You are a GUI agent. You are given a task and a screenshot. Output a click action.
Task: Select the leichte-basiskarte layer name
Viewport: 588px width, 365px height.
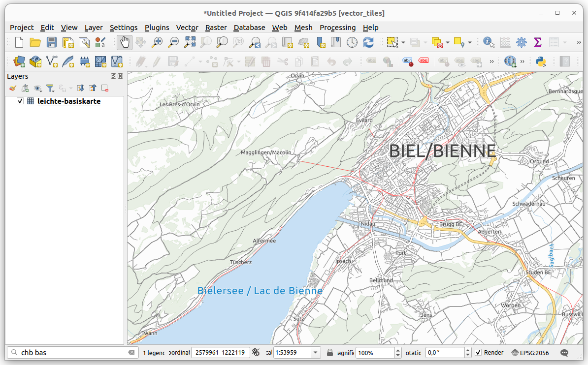click(x=69, y=101)
